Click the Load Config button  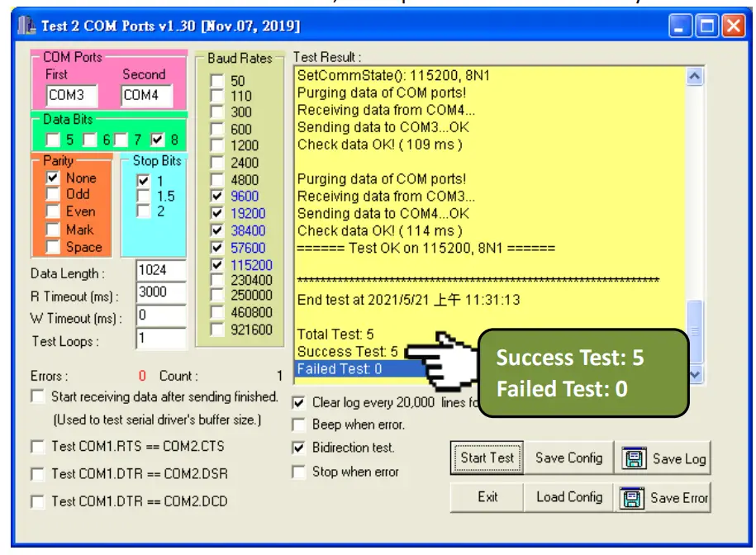pos(569,496)
